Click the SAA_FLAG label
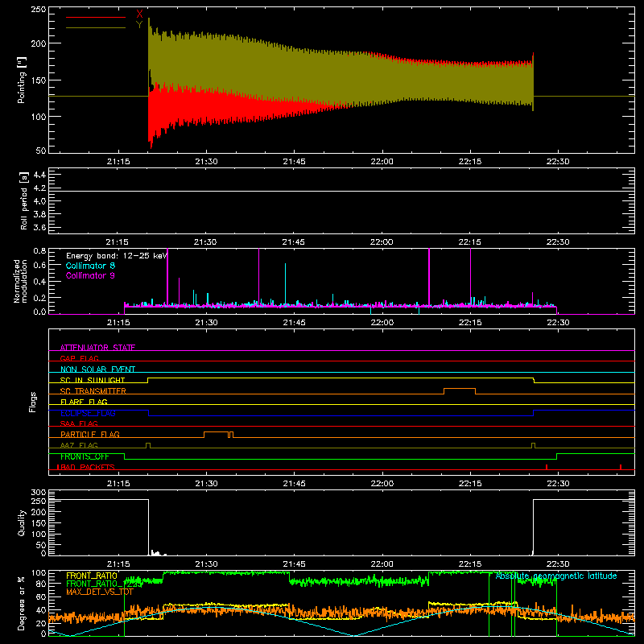Screen dimensions: 644x644 (x=79, y=423)
